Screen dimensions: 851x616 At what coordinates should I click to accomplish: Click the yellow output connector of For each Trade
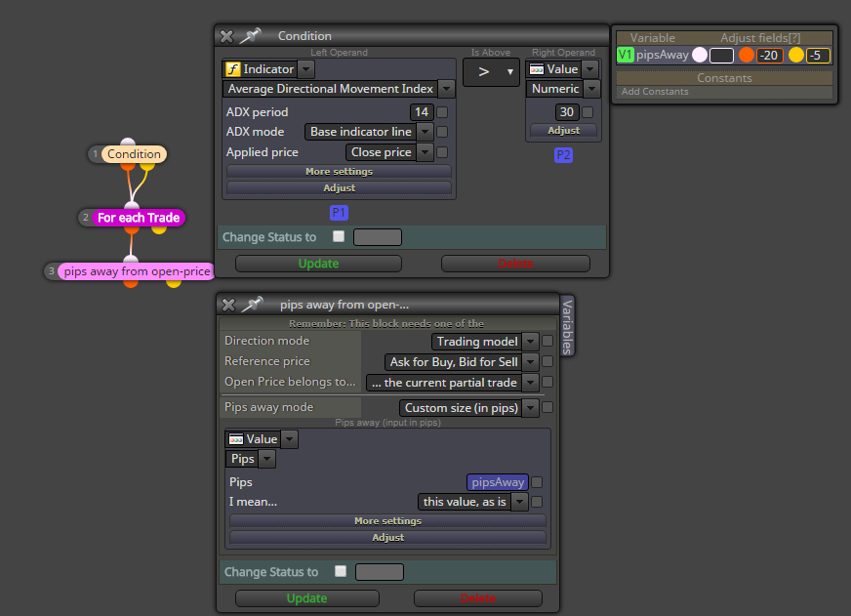[x=159, y=229]
